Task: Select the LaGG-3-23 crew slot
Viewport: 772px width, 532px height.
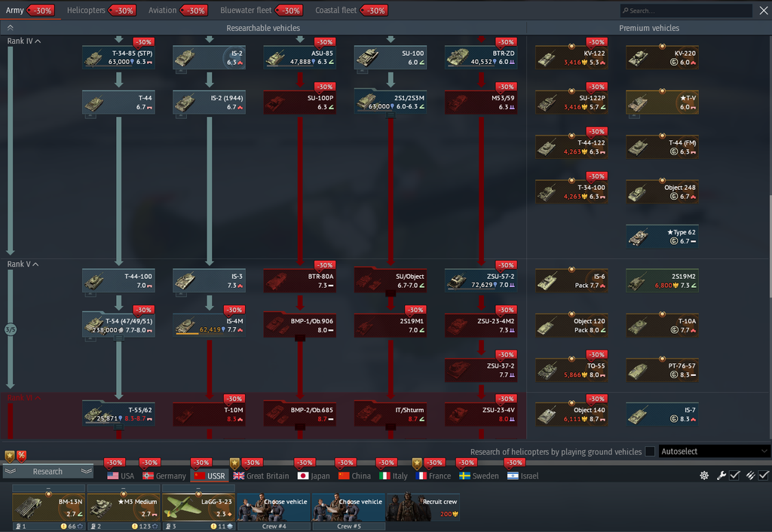Action: 198,509
